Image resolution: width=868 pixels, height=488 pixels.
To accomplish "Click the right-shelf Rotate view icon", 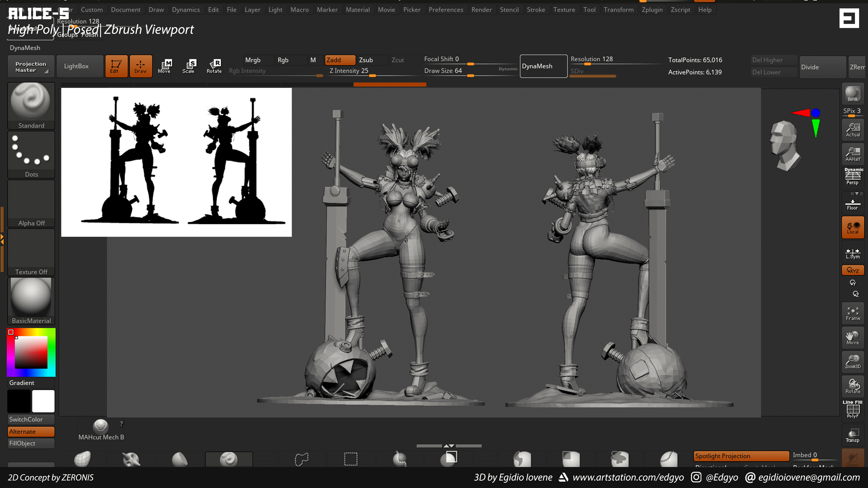I will [852, 386].
